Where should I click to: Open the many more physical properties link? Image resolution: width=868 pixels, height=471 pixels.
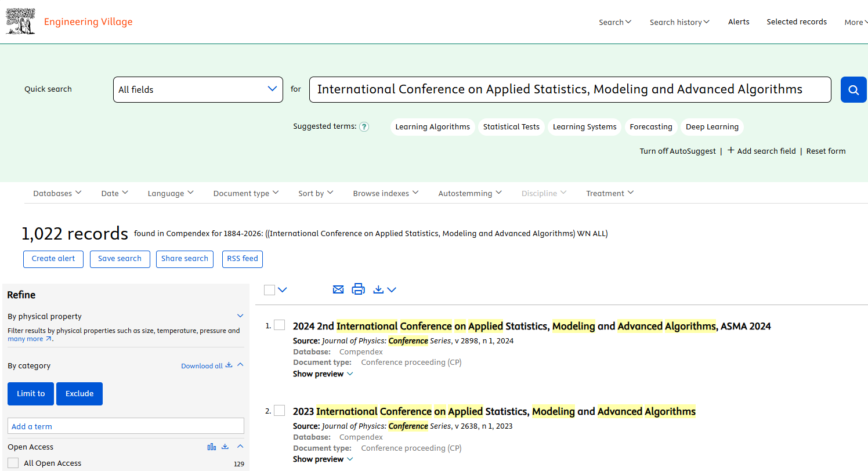click(x=30, y=339)
